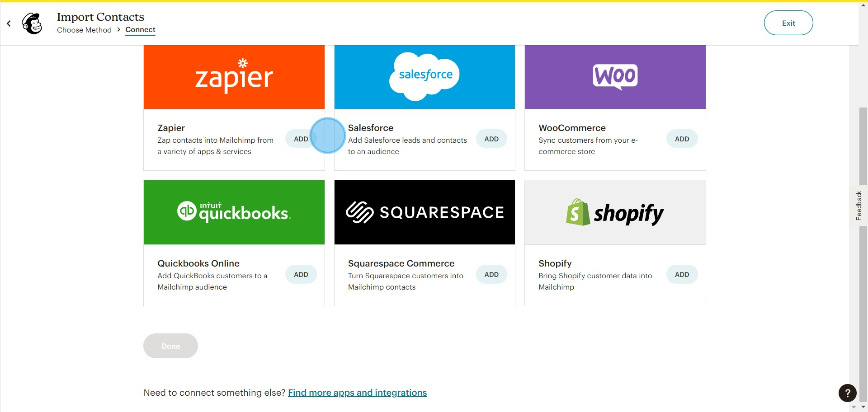Click the Quickbooks Online card title
The height and width of the screenshot is (412, 868).
tap(198, 263)
